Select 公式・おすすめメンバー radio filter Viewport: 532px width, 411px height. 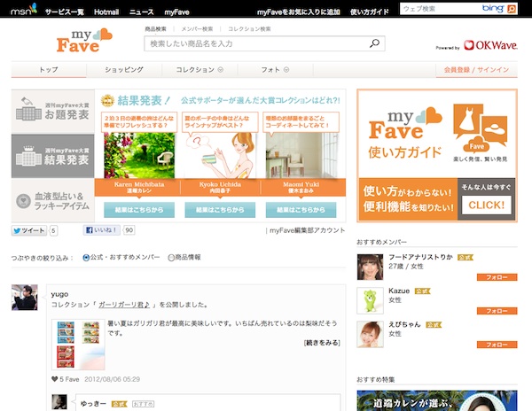click(86, 258)
